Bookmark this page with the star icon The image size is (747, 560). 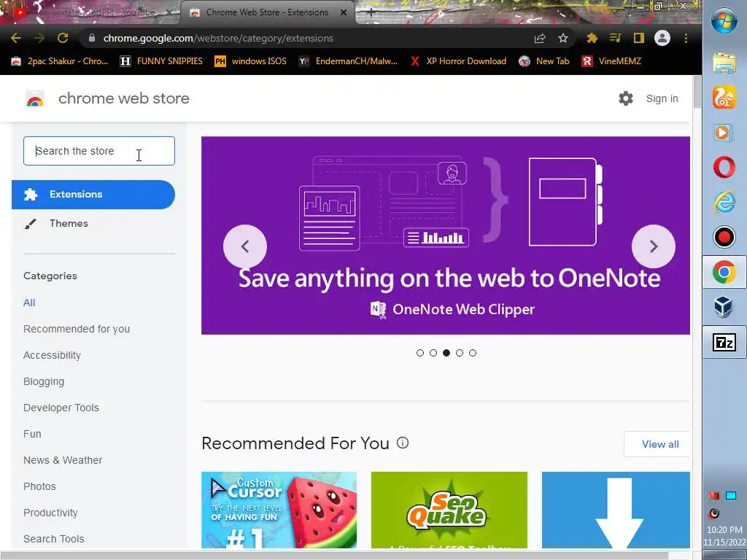click(x=563, y=38)
